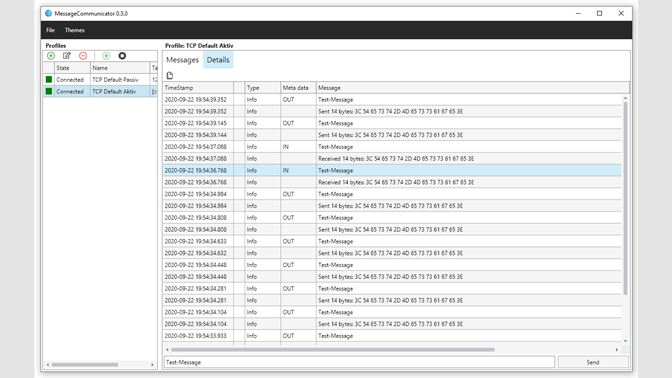Click scroll-up arrow of log list

[x=625, y=98]
